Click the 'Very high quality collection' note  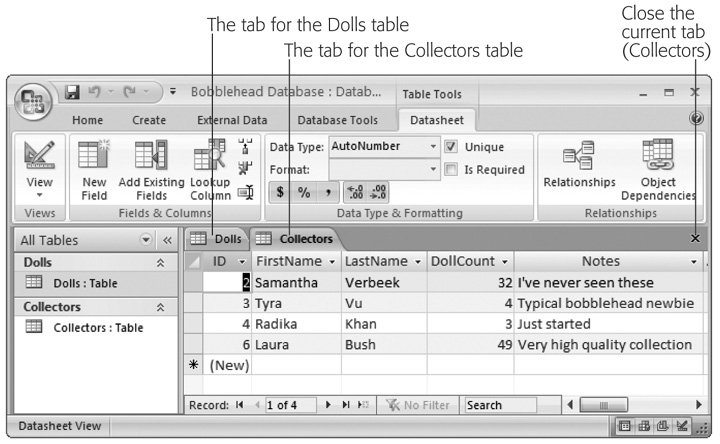tap(608, 345)
